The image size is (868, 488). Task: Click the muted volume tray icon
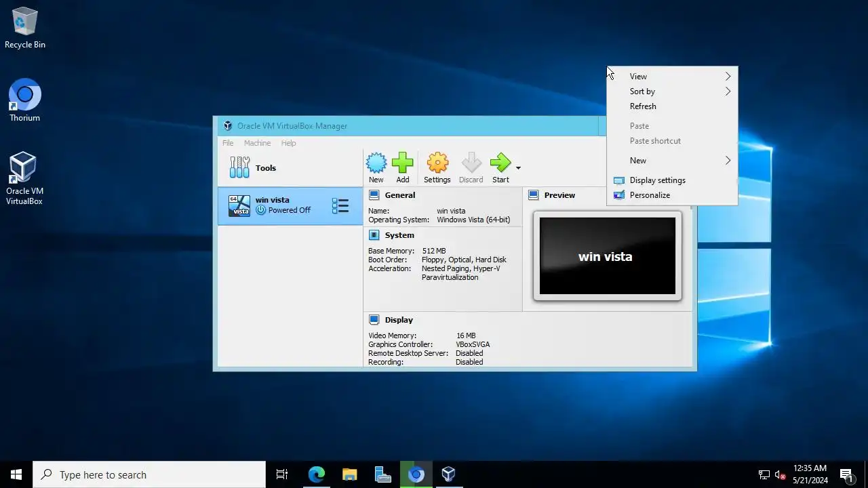coord(780,474)
